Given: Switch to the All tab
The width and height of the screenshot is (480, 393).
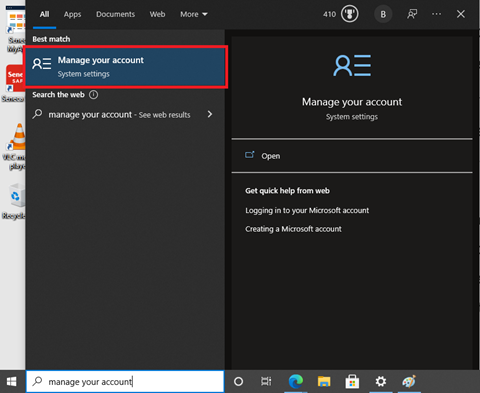Looking at the screenshot, I should [44, 14].
